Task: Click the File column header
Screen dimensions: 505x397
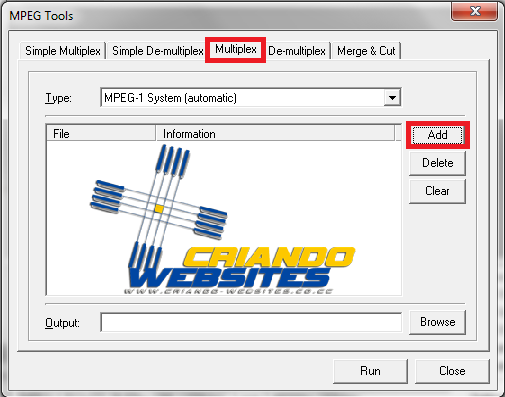Action: [x=101, y=134]
